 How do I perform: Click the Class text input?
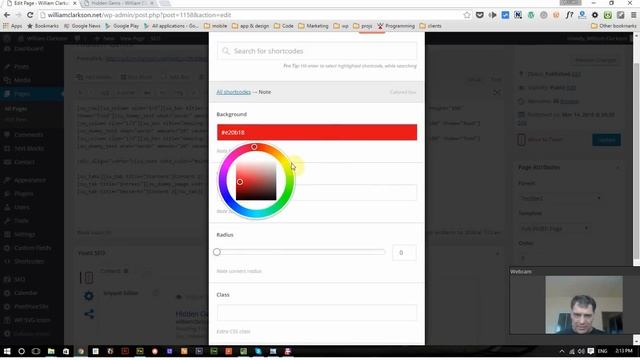click(x=317, y=313)
